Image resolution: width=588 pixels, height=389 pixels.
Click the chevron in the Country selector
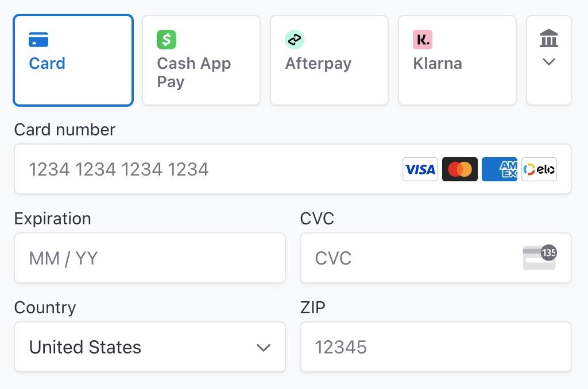click(x=264, y=348)
